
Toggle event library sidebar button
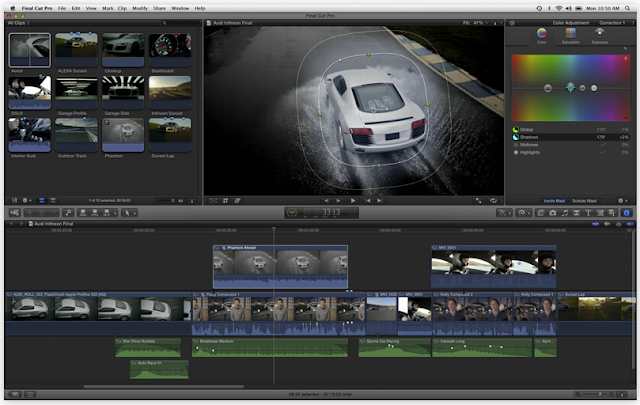14,200
